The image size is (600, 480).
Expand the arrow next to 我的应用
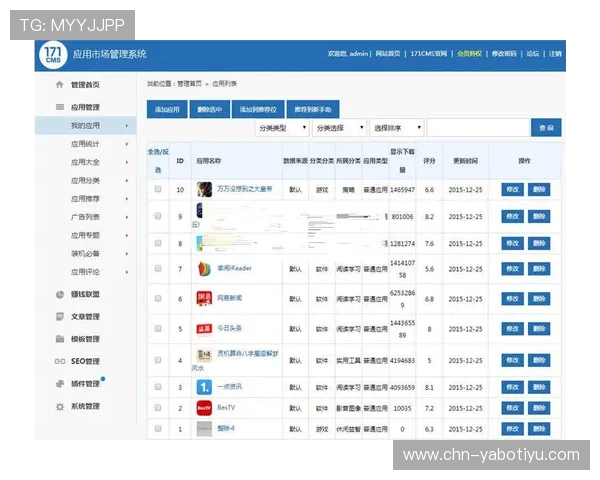coord(127,126)
